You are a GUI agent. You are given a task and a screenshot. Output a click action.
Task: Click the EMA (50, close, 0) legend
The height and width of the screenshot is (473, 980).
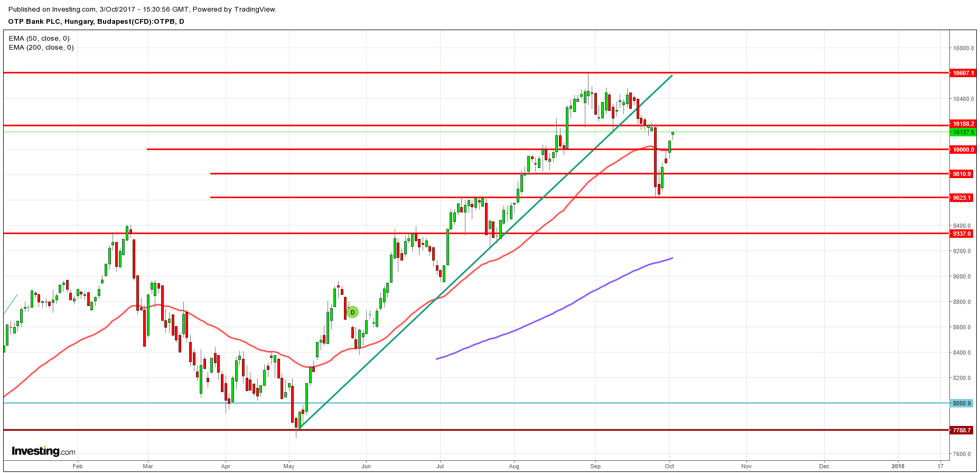(39, 39)
